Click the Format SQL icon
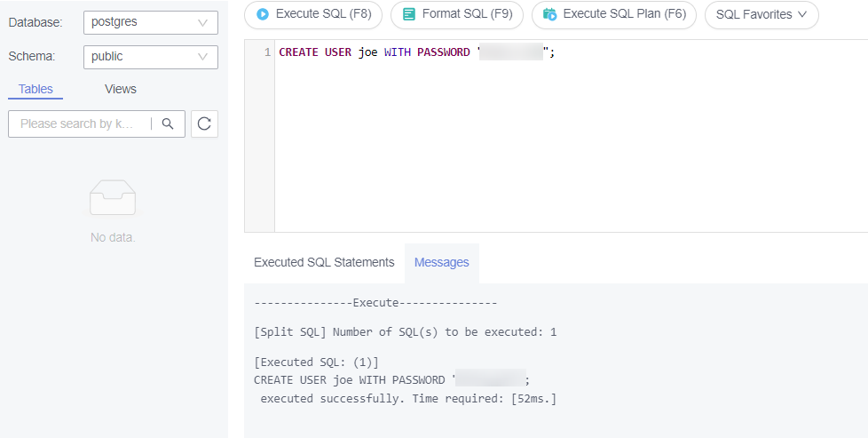This screenshot has width=868, height=438. coord(409,14)
